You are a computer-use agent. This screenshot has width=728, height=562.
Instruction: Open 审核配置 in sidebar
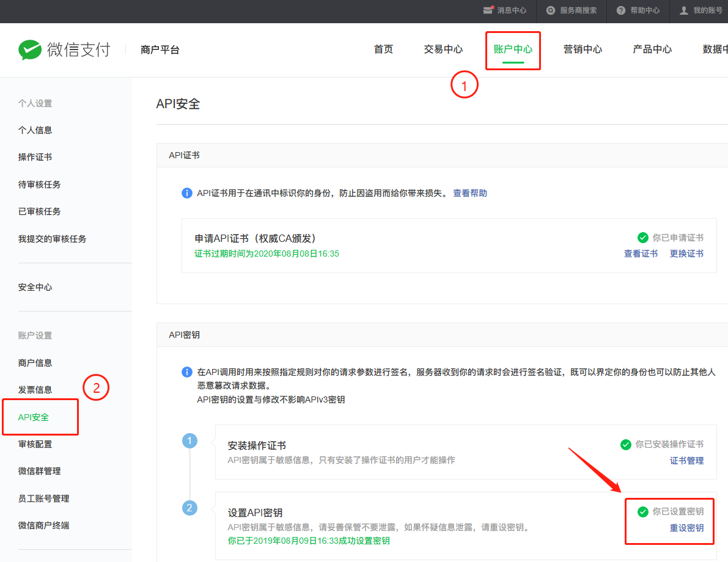point(35,444)
